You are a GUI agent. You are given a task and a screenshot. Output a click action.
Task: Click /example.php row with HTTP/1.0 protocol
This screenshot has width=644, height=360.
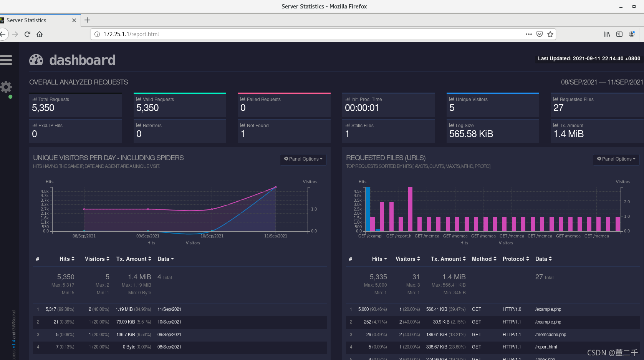pyautogui.click(x=492, y=309)
